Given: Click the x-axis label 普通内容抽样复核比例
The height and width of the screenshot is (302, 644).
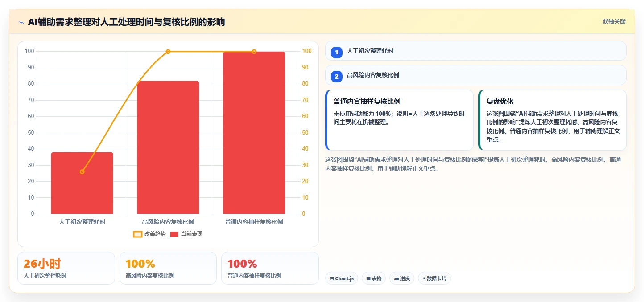Looking at the screenshot, I should 254,221.
